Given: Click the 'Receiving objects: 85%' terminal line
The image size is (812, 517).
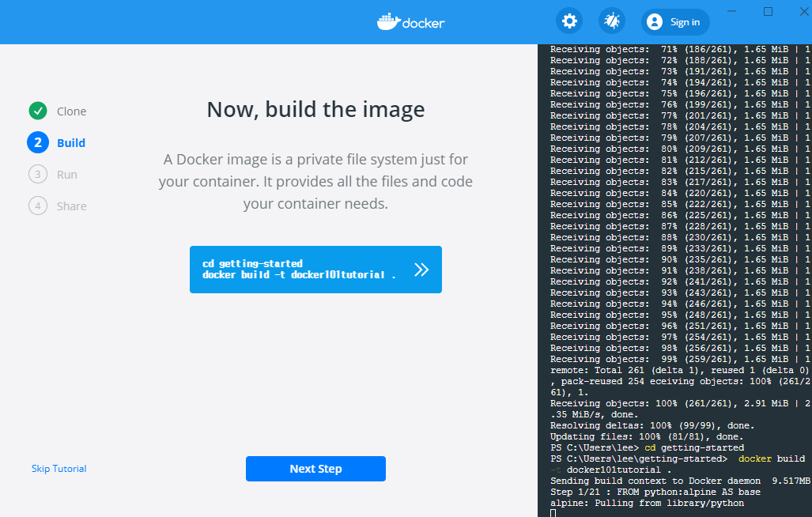Looking at the screenshot, I should (x=680, y=204).
